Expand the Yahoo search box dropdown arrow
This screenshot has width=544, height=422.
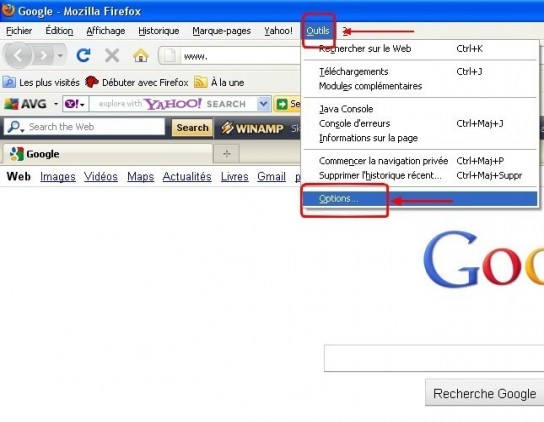click(x=264, y=104)
